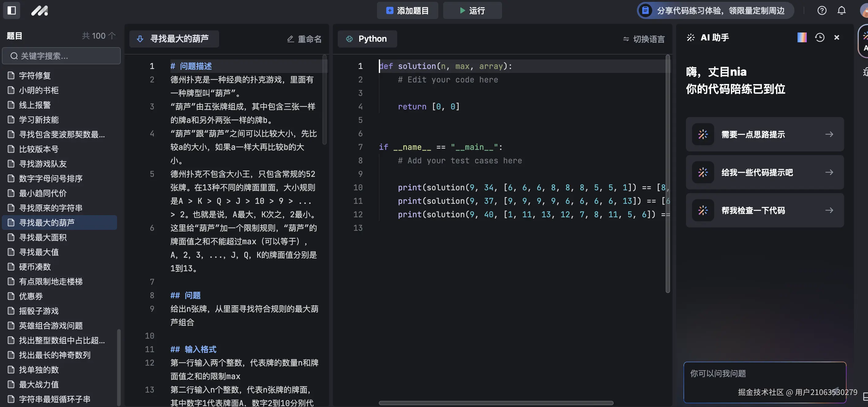Screen dimensions: 868x407
Task: Click the 重命名 pencil icon
Action: [x=291, y=39]
